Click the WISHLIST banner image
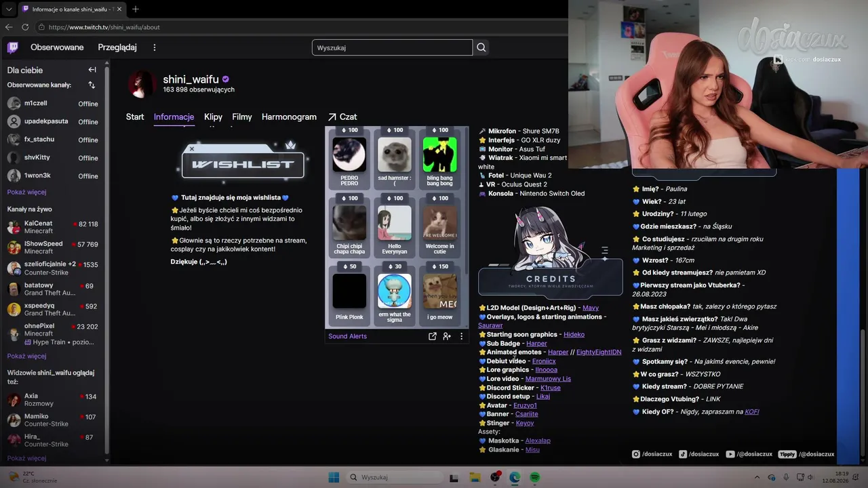This screenshot has height=488, width=868. tap(243, 163)
